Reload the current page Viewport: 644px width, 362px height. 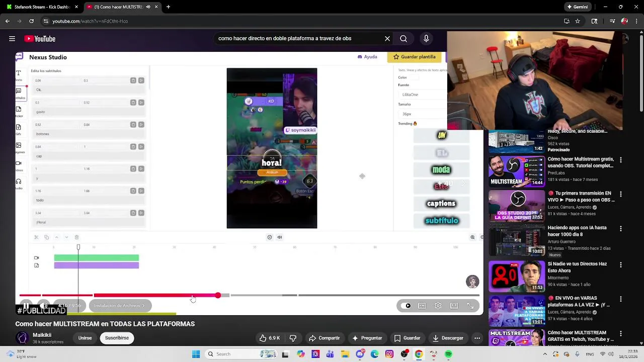[32, 21]
